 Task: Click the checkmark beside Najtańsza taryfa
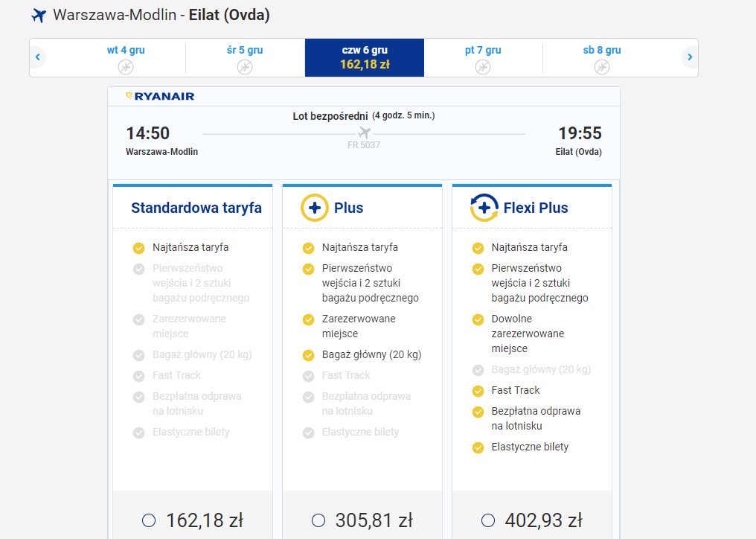click(138, 247)
